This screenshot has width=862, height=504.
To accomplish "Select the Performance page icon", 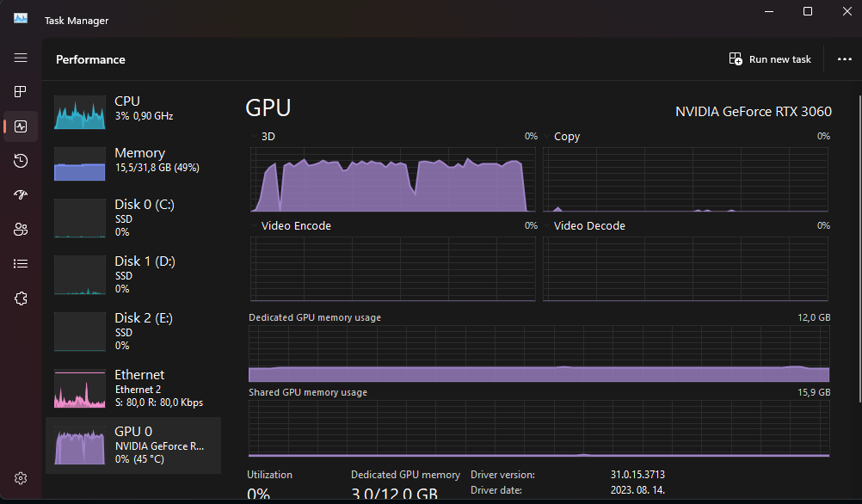I will point(21,126).
